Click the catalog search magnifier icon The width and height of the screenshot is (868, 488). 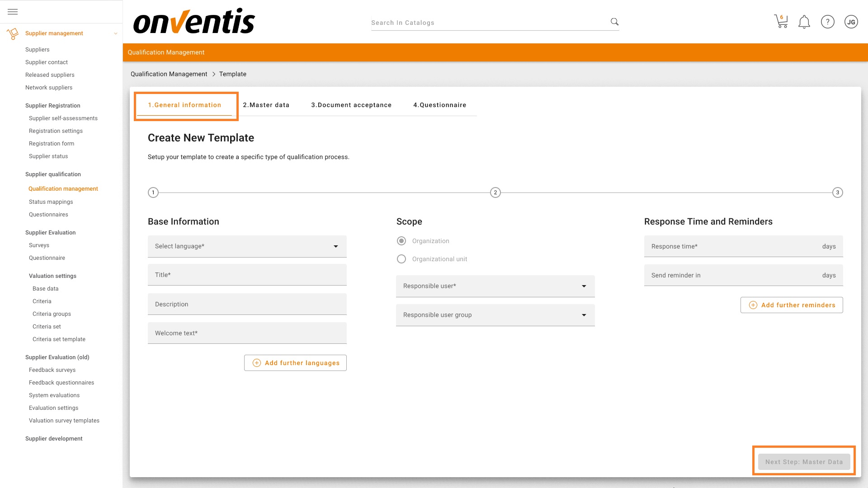[x=614, y=22]
